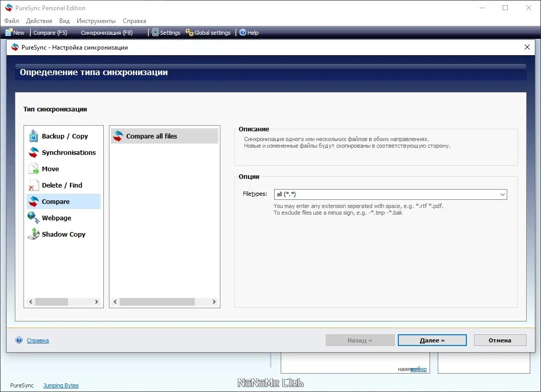
Task: Select the Delete / Find icon
Action: click(x=33, y=185)
